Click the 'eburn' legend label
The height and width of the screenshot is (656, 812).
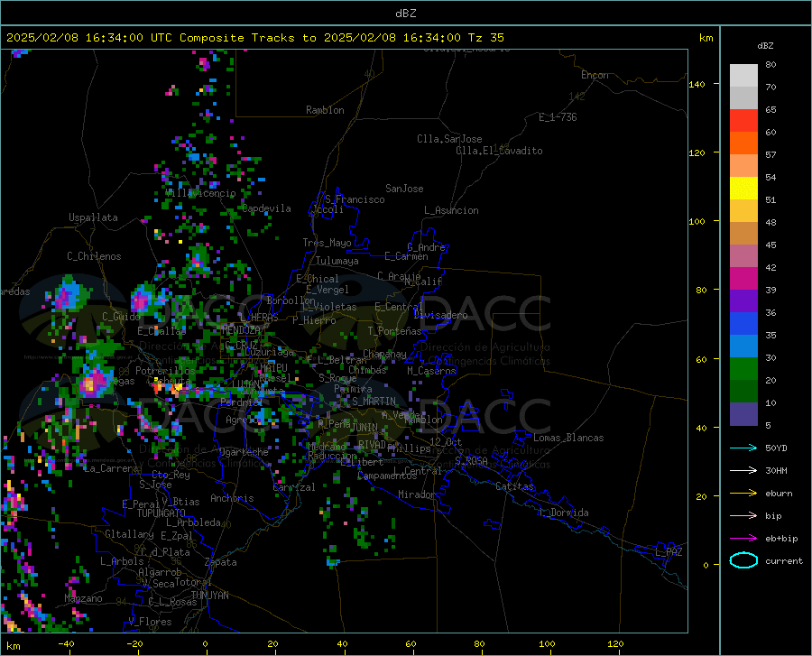point(779,494)
